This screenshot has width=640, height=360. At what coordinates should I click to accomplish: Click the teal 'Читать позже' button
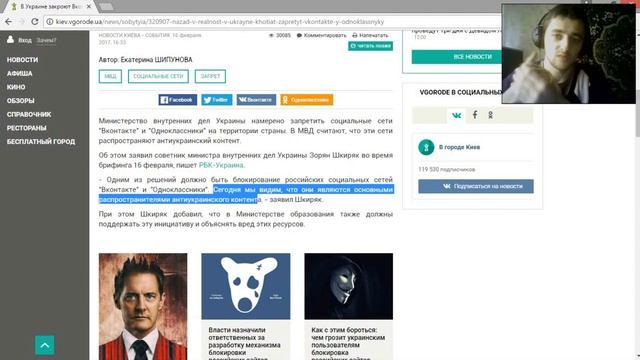coord(371,46)
